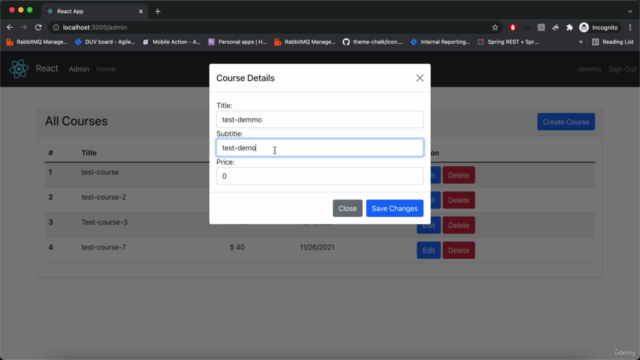
Task: Close the React App tab
Action: [x=141, y=11]
